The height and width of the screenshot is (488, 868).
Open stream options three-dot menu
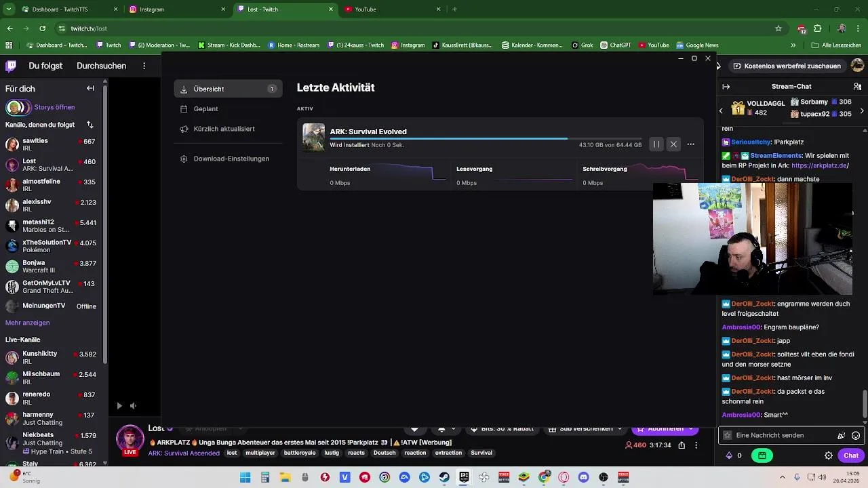(x=696, y=445)
